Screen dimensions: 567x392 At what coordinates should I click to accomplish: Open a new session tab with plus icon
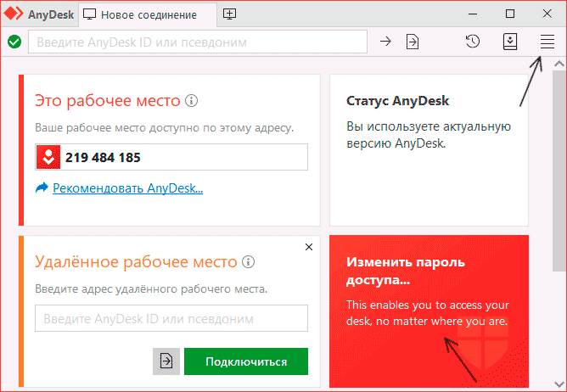(230, 14)
